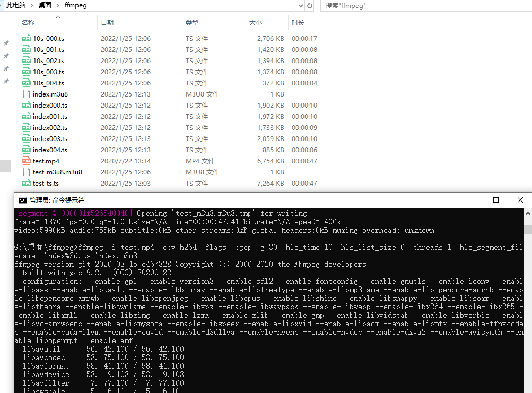Open the address bar history dropdown
Screen dimensions: 532x393
300,5
